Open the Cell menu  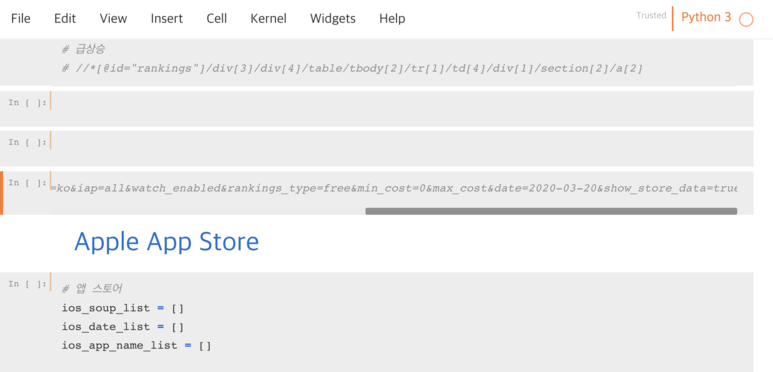(x=217, y=19)
